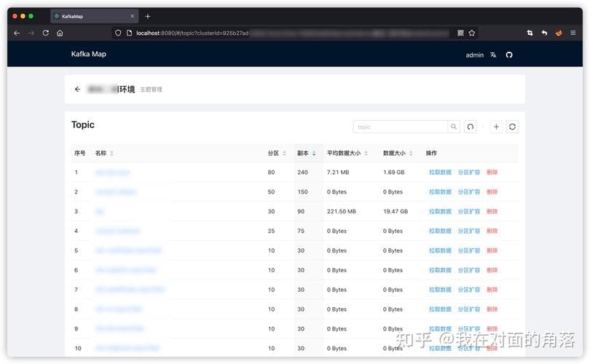This screenshot has height=364, width=590.
Task: Click 删除 in row 3
Action: tap(492, 211)
